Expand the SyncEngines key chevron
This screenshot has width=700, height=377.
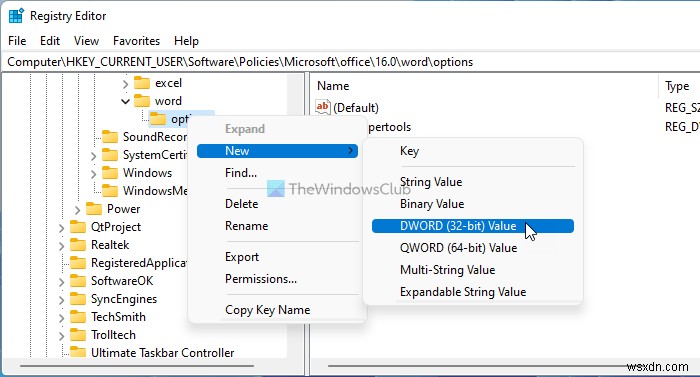coord(61,300)
